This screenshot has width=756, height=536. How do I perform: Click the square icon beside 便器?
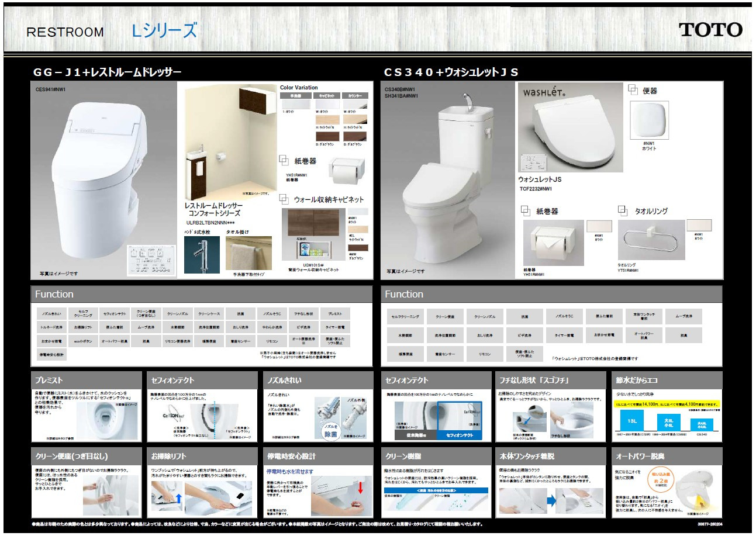[633, 90]
